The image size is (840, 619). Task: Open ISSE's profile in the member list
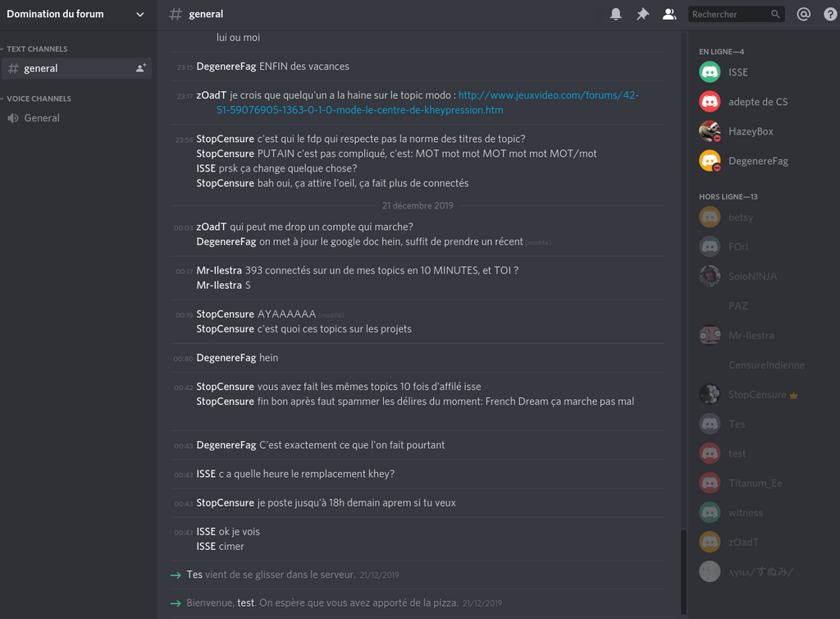[x=737, y=72]
